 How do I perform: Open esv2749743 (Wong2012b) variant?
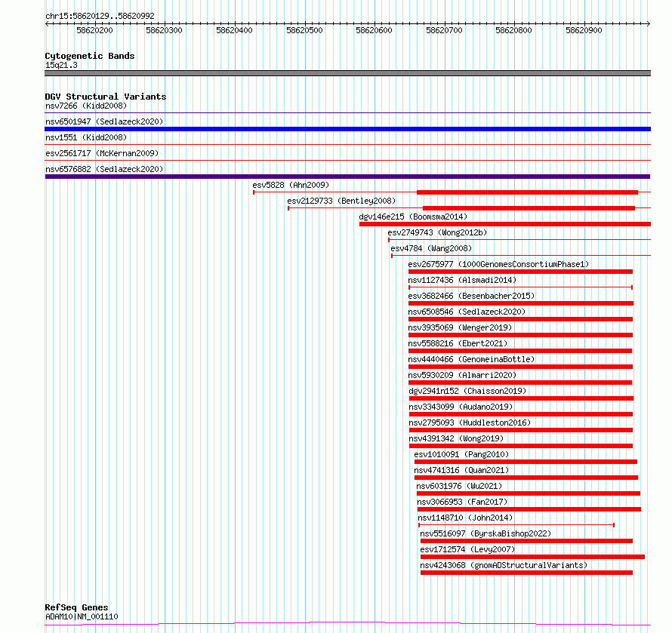tap(437, 232)
